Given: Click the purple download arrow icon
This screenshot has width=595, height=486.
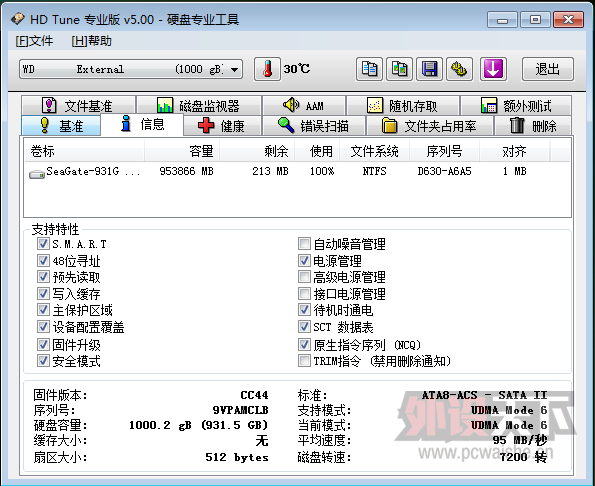Looking at the screenshot, I should 493,69.
